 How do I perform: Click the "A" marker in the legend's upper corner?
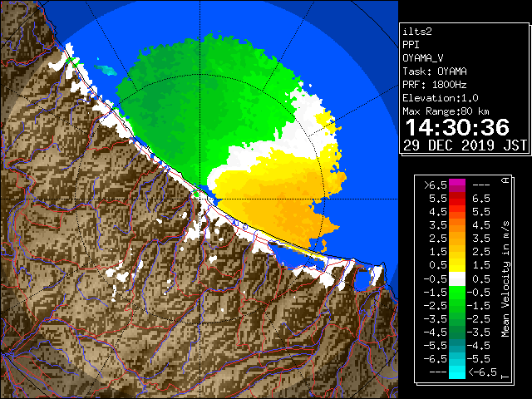[505, 180]
